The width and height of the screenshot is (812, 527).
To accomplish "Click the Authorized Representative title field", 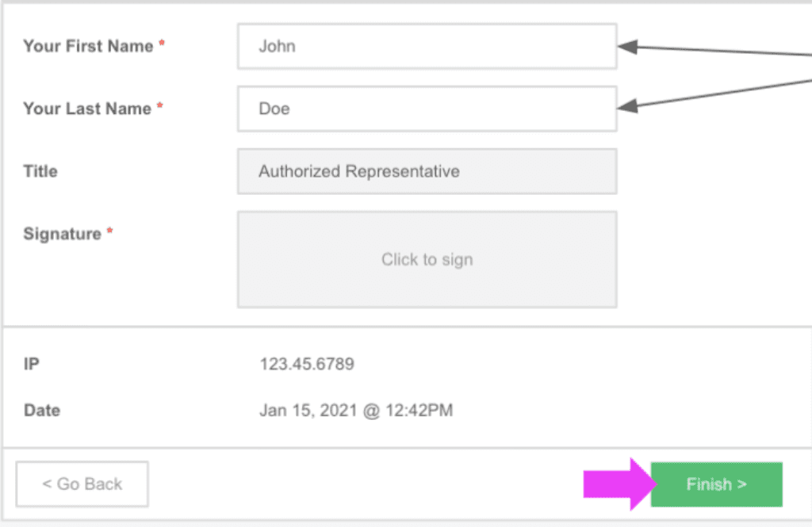I will pyautogui.click(x=427, y=171).
